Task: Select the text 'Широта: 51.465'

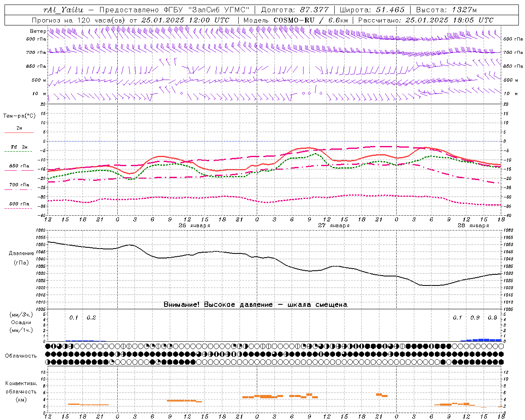Action: point(372,10)
